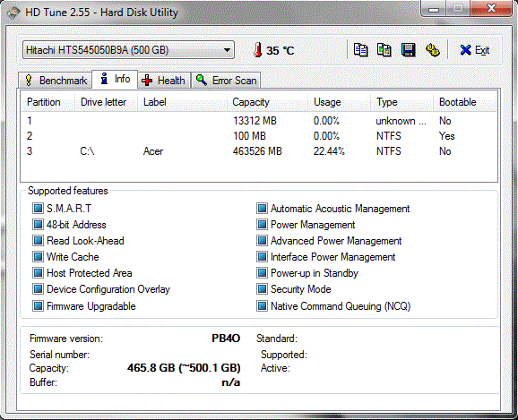Image resolution: width=518 pixels, height=420 pixels.
Task: Click the Automatic Acoustic Management checkbox
Action: (262, 209)
